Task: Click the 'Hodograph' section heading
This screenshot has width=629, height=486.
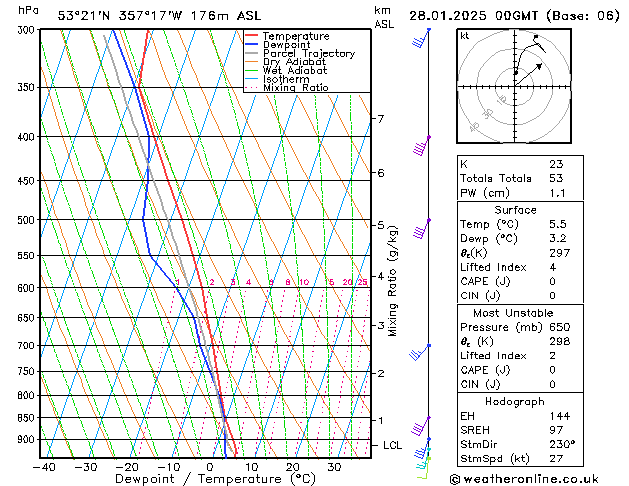Action: (515, 402)
